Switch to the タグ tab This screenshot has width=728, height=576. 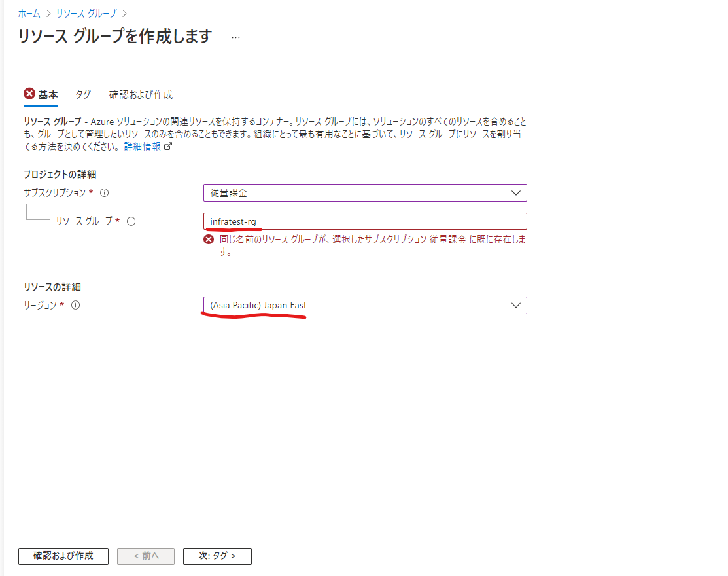(82, 95)
